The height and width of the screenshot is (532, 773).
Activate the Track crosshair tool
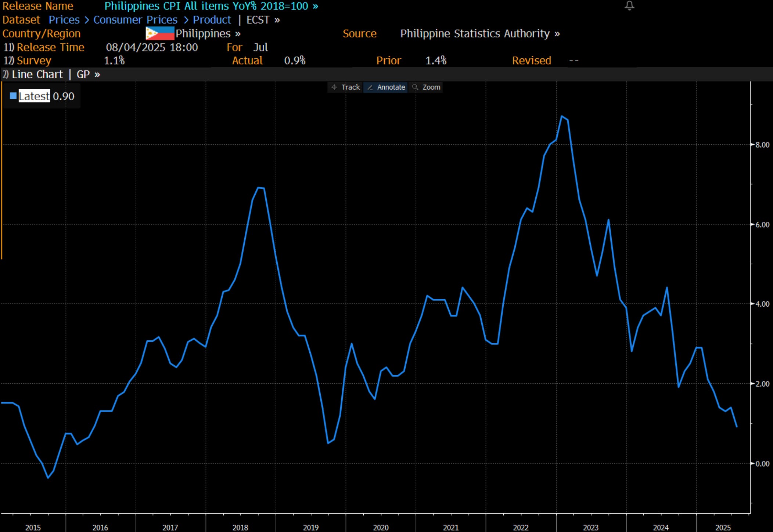click(345, 87)
